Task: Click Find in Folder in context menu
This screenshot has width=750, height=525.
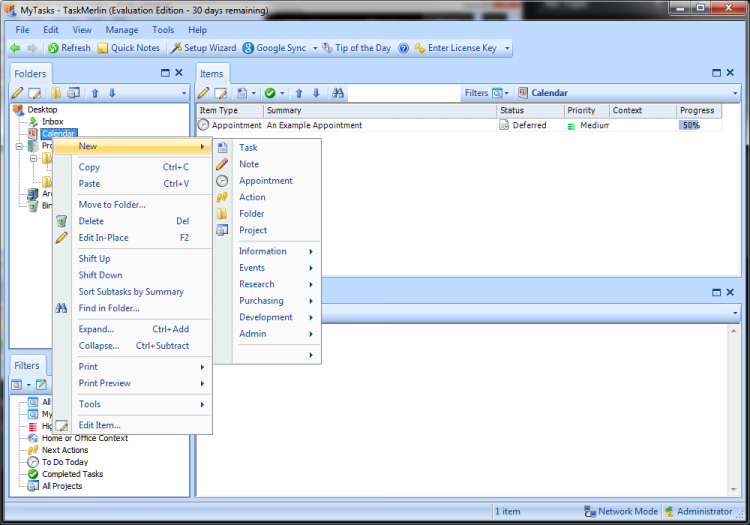Action: coord(132,308)
